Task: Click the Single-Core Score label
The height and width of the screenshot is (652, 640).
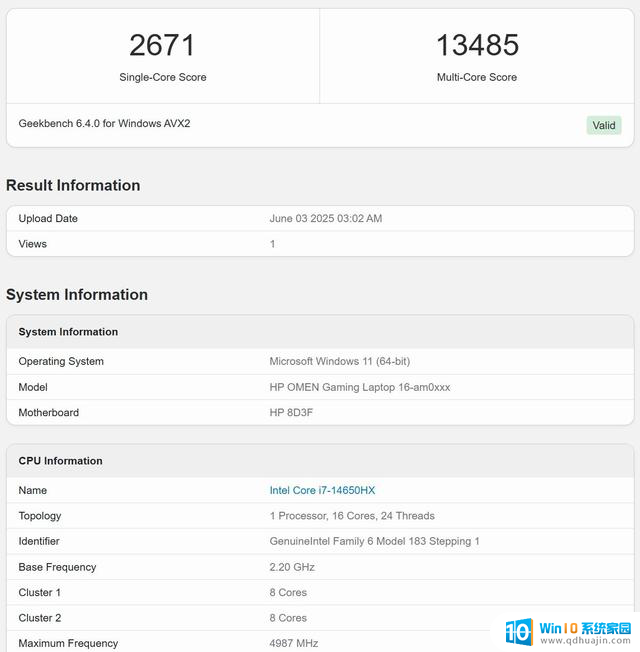Action: 163,77
